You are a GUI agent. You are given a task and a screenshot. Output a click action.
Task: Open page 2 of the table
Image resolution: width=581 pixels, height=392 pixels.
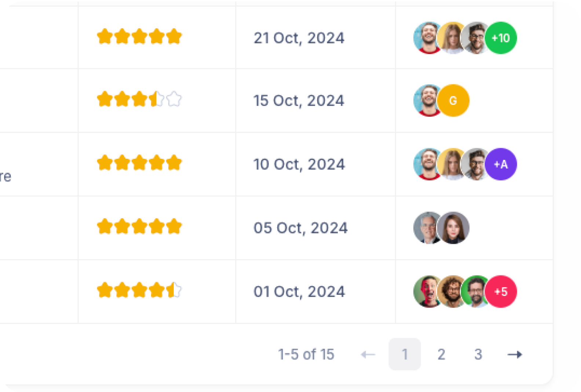(x=441, y=354)
